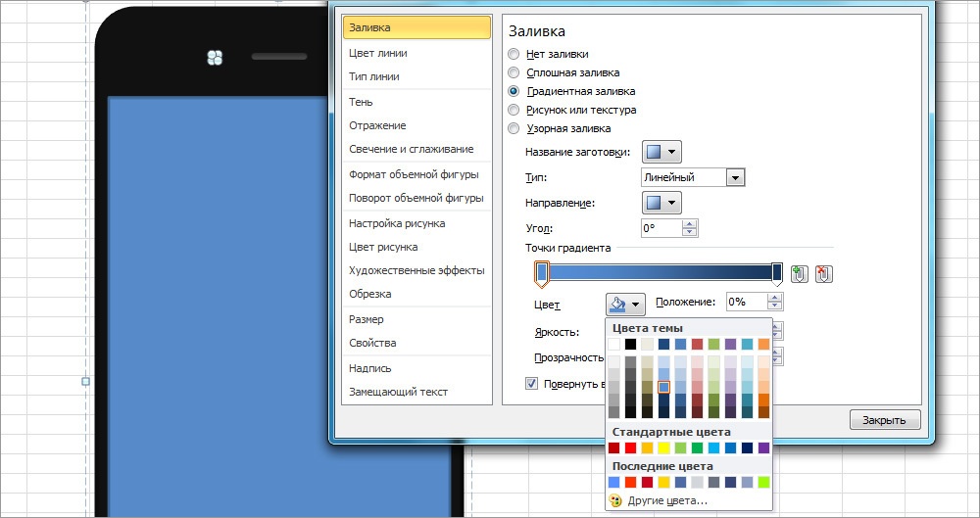Click the phone speaker slot shape
The image size is (980, 518).
(x=278, y=56)
